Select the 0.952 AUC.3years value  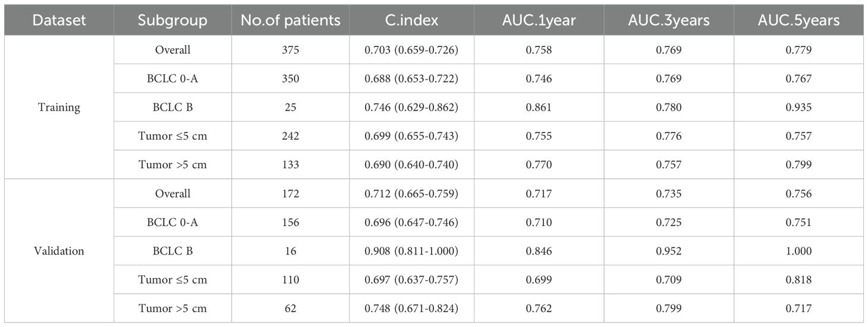668,251
